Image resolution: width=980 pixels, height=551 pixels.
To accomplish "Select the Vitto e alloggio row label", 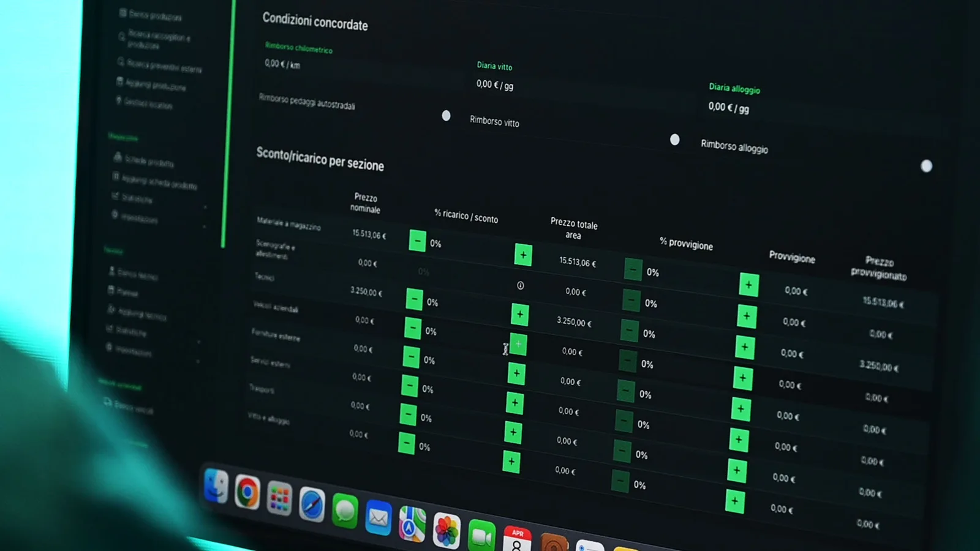I will pos(268,418).
